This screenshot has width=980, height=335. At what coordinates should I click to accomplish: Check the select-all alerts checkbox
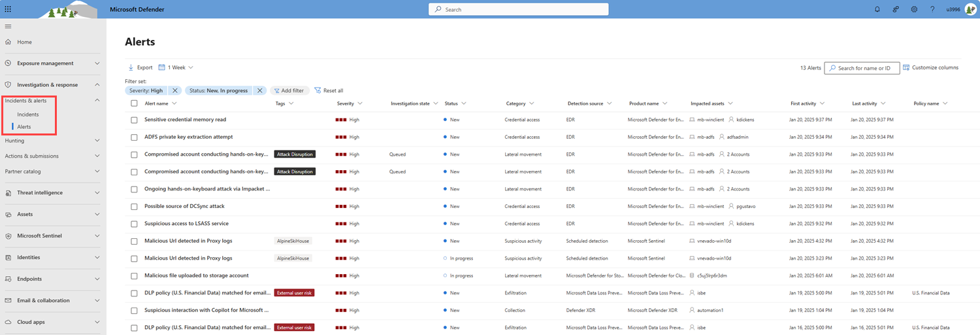[x=134, y=103]
